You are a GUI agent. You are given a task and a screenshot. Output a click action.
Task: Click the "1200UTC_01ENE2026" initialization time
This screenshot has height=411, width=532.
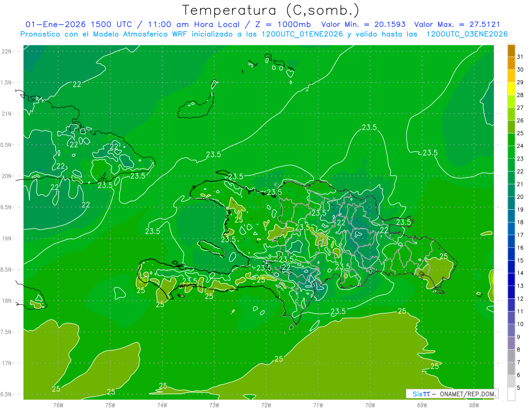[301, 34]
